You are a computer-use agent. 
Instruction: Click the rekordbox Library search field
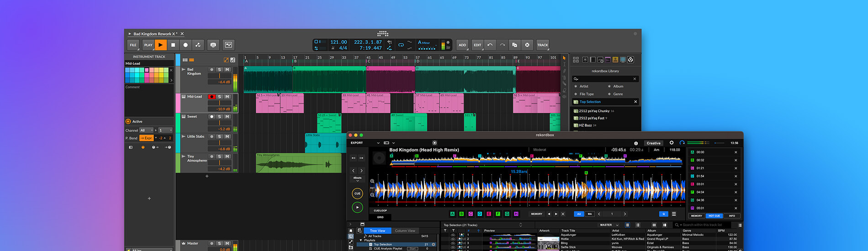pos(605,79)
